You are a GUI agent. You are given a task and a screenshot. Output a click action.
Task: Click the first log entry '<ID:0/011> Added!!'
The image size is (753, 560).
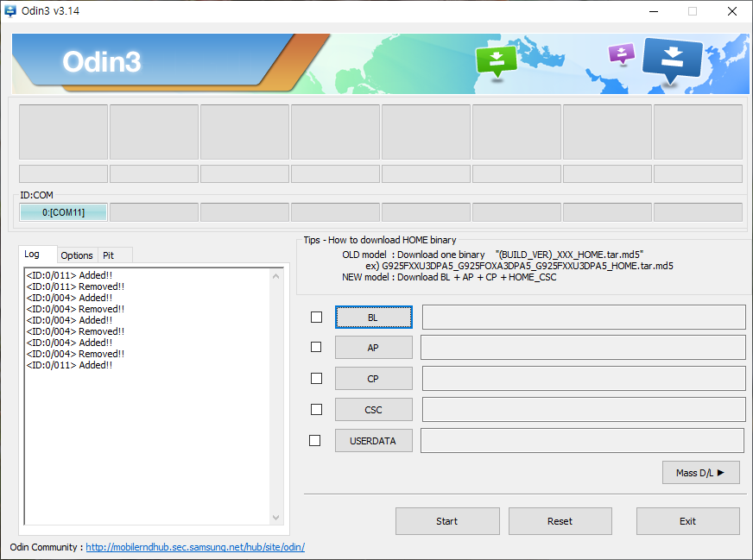69,275
